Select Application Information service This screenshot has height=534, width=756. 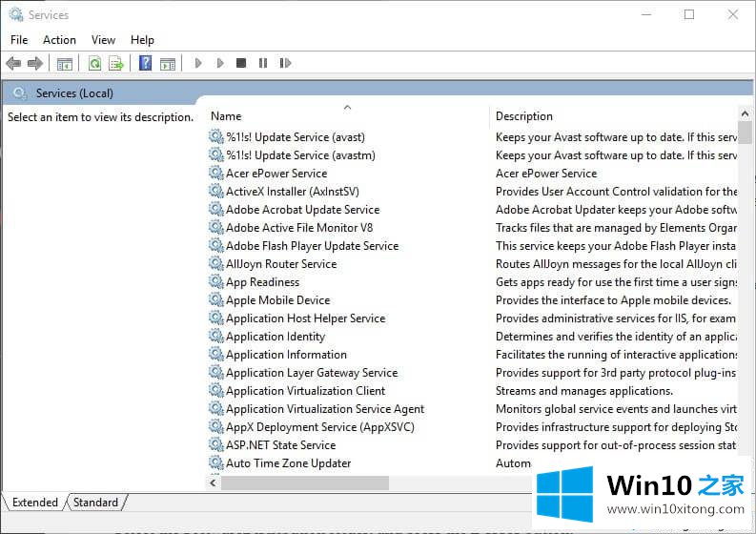tap(286, 355)
